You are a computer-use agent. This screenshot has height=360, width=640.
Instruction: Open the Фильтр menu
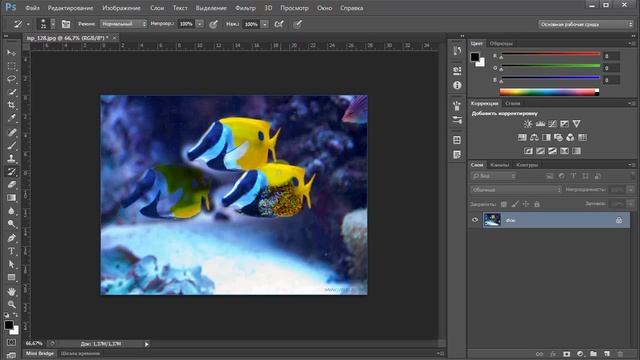pyautogui.click(x=245, y=8)
